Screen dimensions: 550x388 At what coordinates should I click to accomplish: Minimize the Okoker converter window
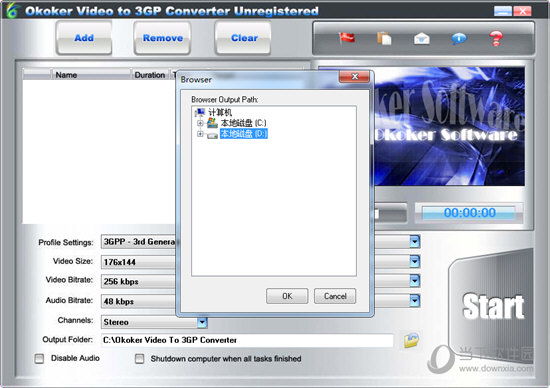click(x=503, y=11)
